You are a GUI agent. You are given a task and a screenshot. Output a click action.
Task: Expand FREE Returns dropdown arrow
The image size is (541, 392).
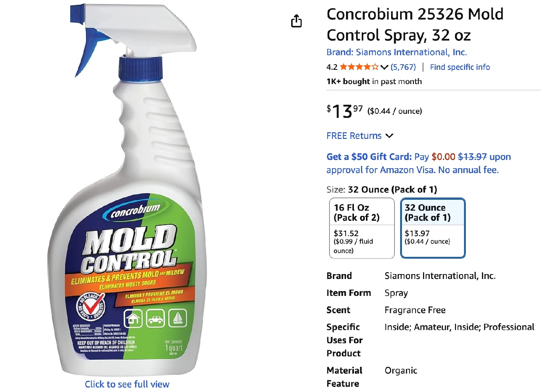[x=390, y=136]
